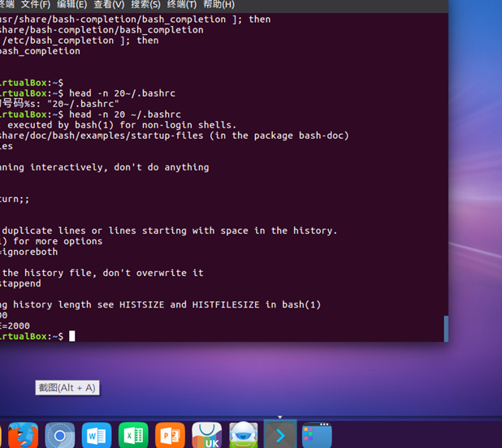The width and height of the screenshot is (502, 448).
Task: Launch Firefox from the dock
Action: [23, 435]
